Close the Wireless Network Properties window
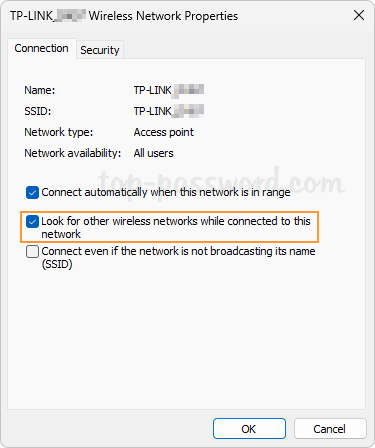The height and width of the screenshot is (448, 375). (x=359, y=15)
